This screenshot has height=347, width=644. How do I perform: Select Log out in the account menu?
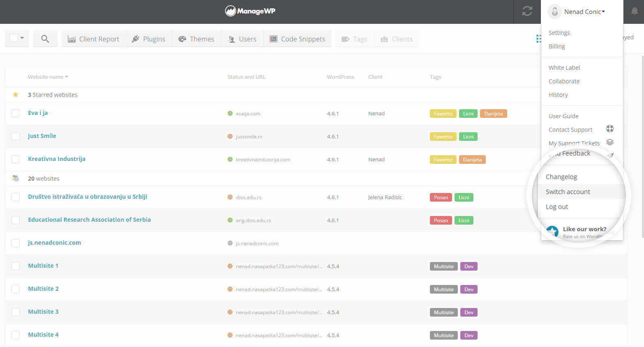[556, 207]
